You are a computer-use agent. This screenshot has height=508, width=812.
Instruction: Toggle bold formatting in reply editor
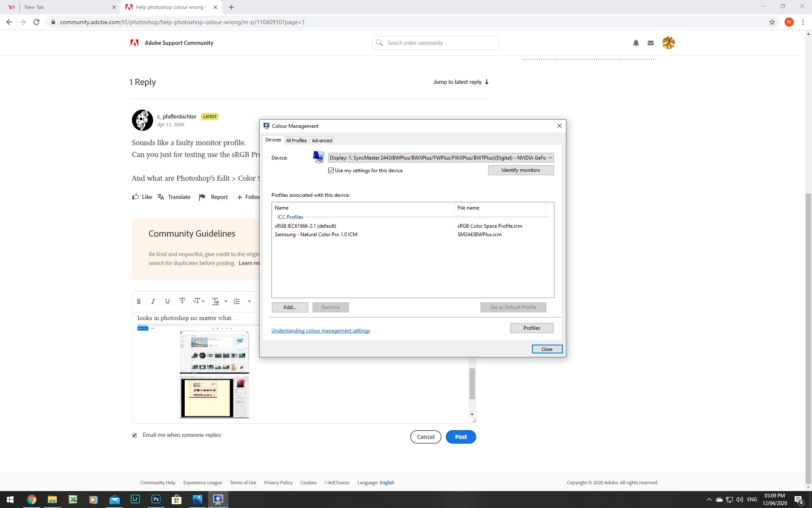pos(139,301)
